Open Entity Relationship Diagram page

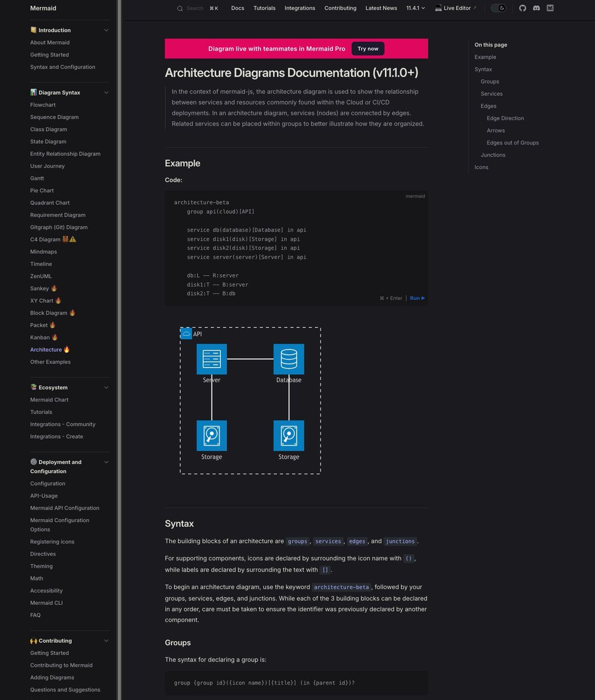coord(65,154)
